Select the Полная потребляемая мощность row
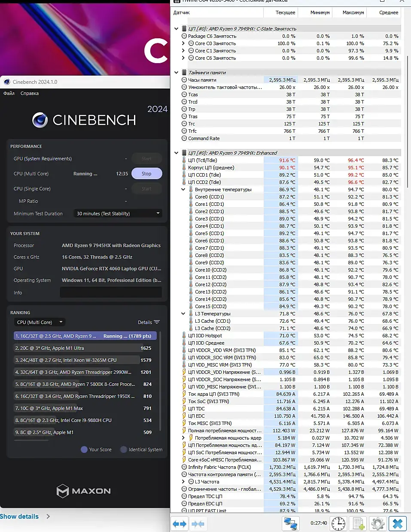411x532 pixels. pyautogui.click(x=286, y=431)
